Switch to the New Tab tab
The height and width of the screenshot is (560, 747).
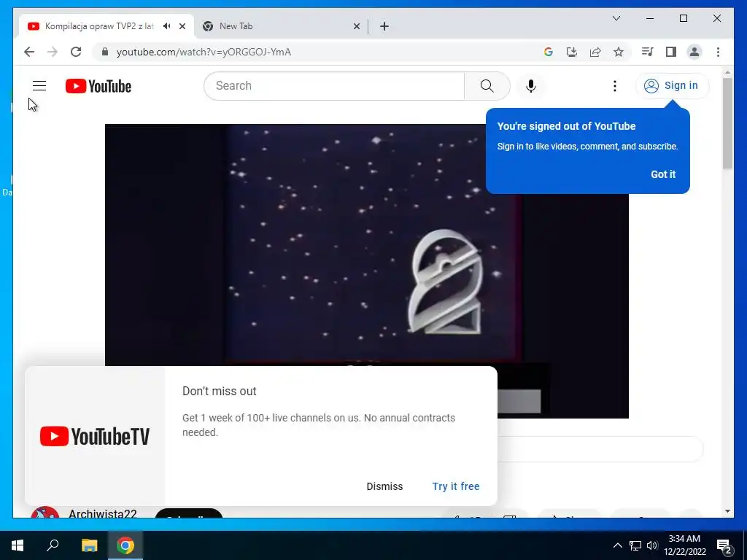pos(236,26)
